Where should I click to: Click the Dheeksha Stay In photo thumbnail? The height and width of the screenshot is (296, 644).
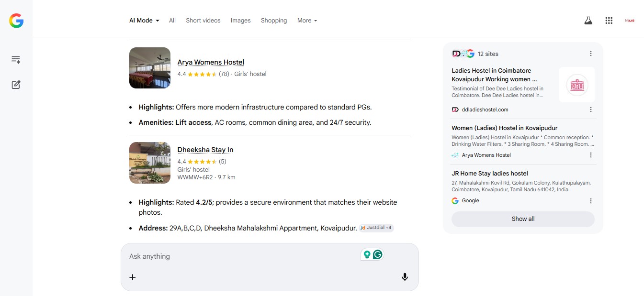[x=150, y=163]
